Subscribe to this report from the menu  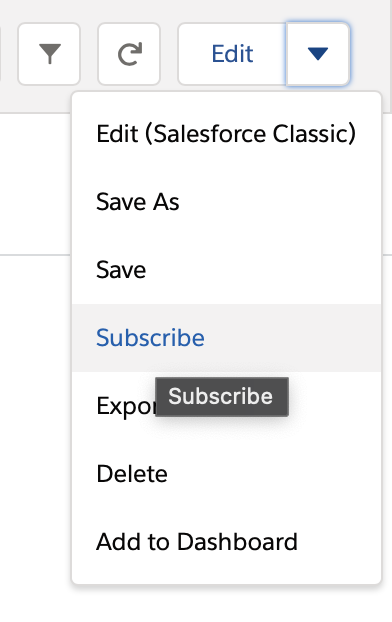[x=226, y=338]
